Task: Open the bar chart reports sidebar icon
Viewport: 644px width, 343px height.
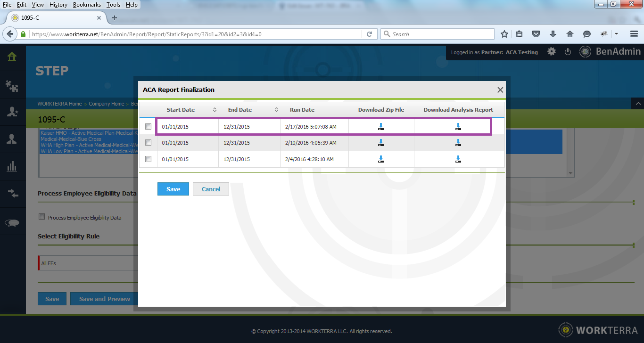Action: coord(12,166)
